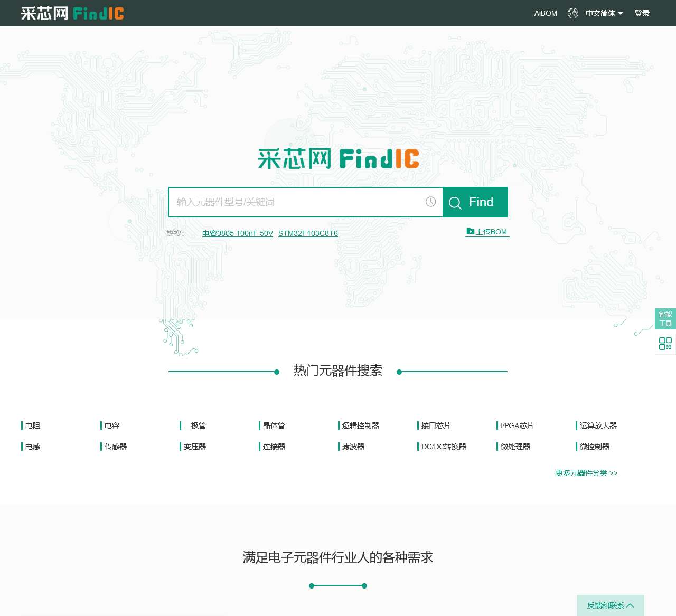The height and width of the screenshot is (616, 676).
Task: Click the 采芯网 FindIC header logo
Action: coord(72,13)
